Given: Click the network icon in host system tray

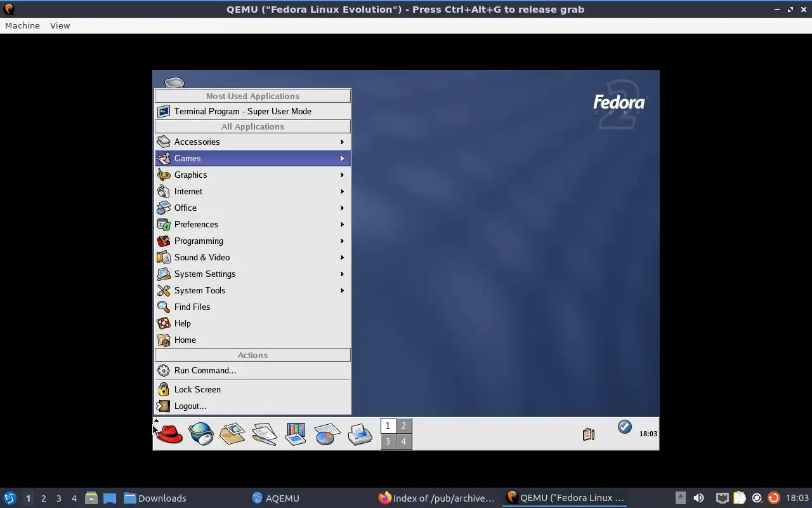Looking at the screenshot, I should 722,498.
